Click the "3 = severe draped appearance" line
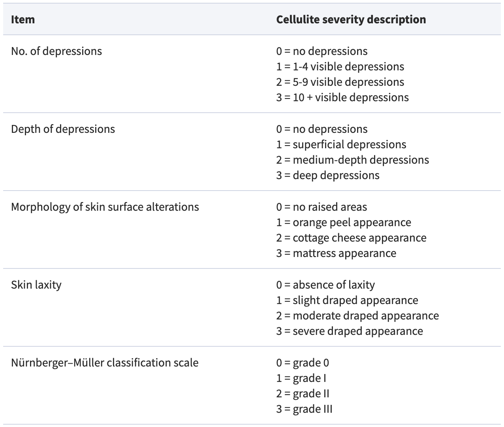 tap(350, 331)
